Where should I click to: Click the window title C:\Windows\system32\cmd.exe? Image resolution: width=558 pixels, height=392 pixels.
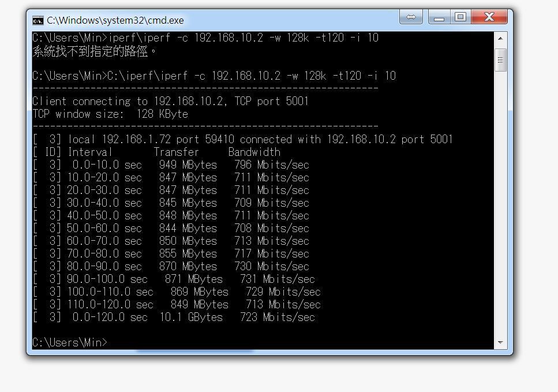[x=115, y=21]
